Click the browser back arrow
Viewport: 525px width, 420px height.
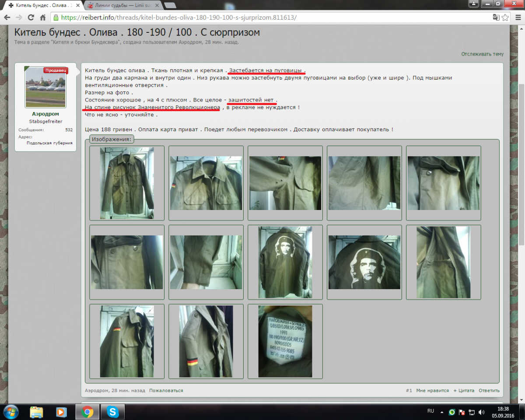coord(7,17)
